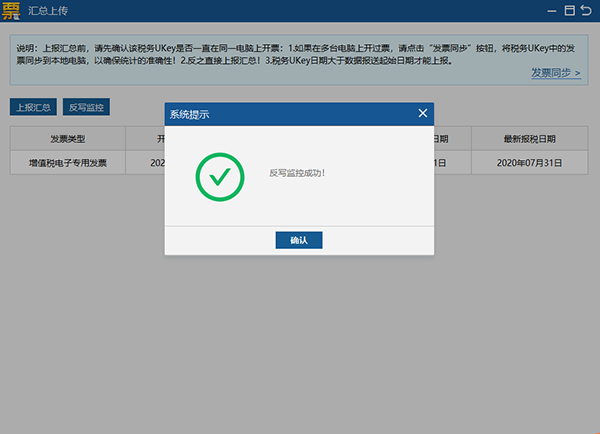Minimize the 汇总上传 window
The image size is (600, 434).
click(x=551, y=10)
